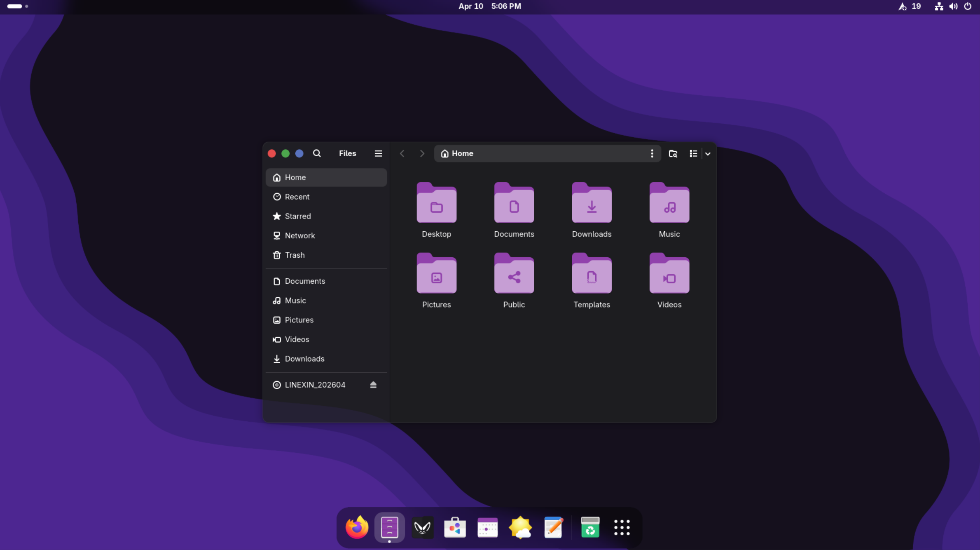980x550 pixels.
Task: Open Starred in the sidebar
Action: pyautogui.click(x=326, y=216)
